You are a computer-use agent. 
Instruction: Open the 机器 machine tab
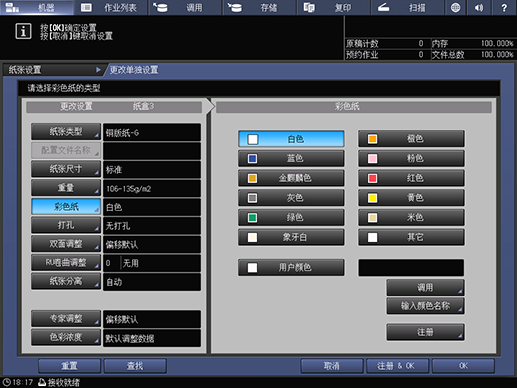coord(37,7)
